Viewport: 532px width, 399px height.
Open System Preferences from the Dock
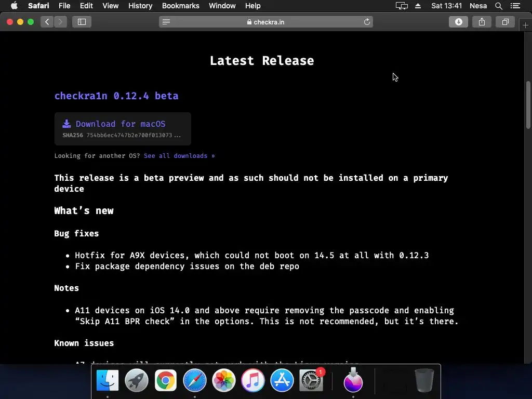pos(311,380)
